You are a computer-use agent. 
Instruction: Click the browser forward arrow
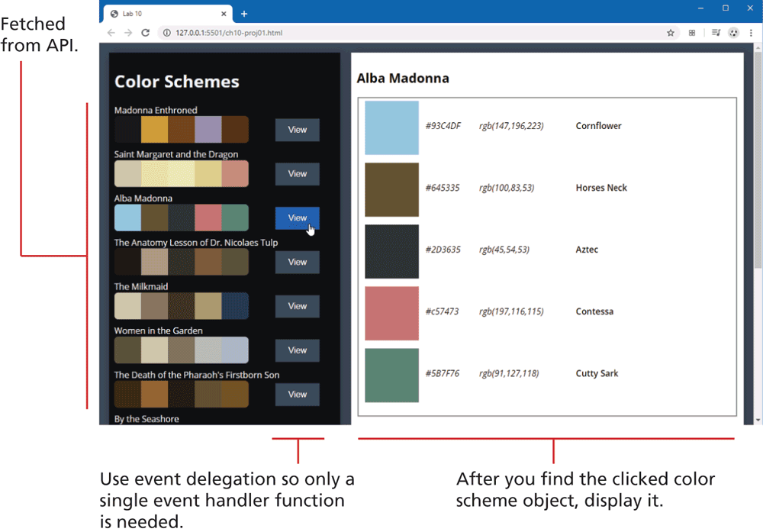[128, 33]
